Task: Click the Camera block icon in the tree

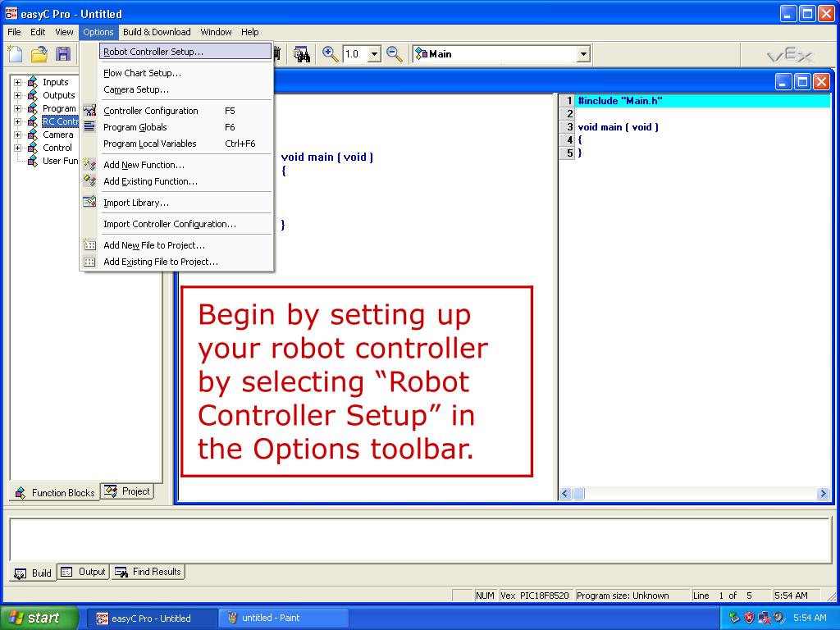Action: (x=33, y=135)
